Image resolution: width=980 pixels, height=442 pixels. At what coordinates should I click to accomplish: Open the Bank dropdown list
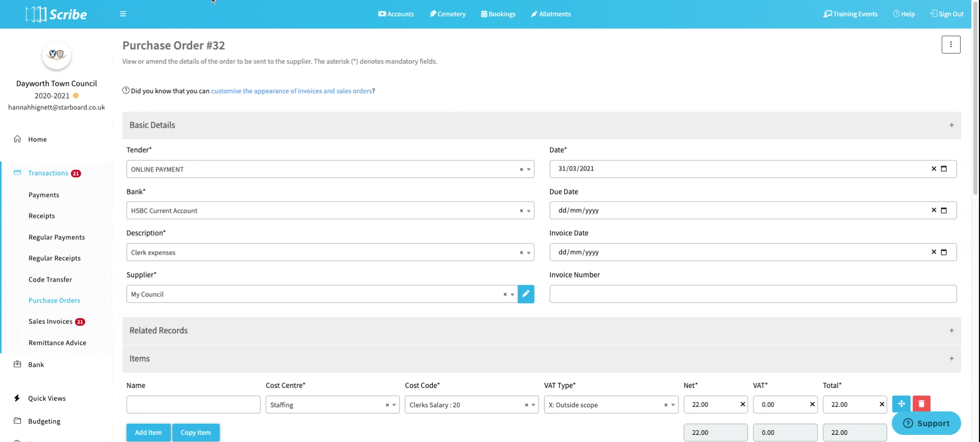click(529, 211)
